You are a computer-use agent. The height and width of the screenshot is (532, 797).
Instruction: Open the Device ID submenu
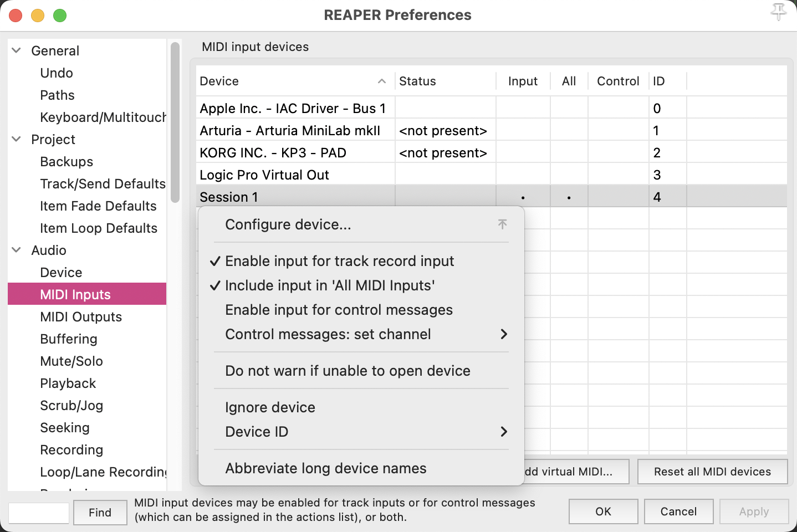(361, 432)
